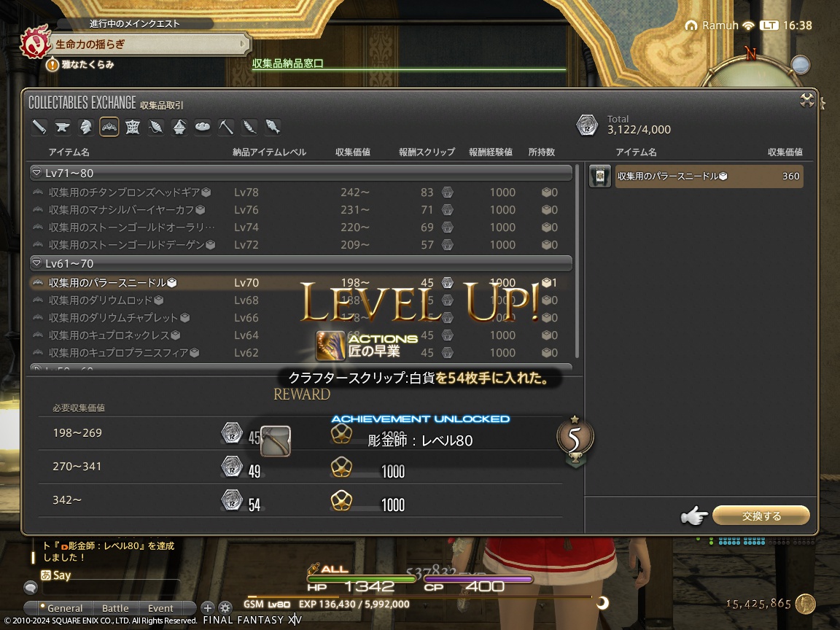Switch to the Blacksmith anvil category icon

pyautogui.click(x=62, y=127)
